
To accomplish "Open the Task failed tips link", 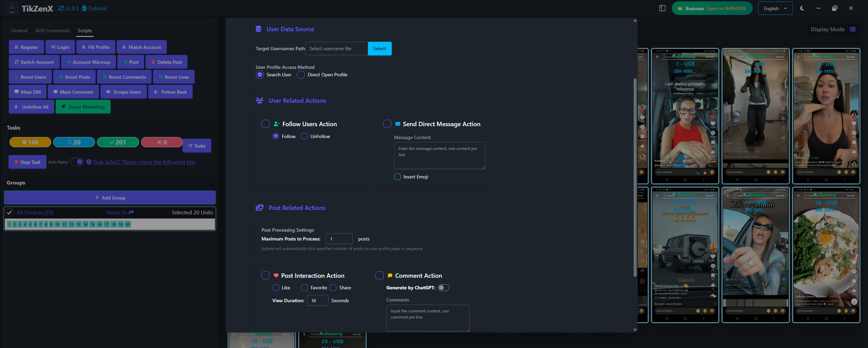I will click(144, 162).
